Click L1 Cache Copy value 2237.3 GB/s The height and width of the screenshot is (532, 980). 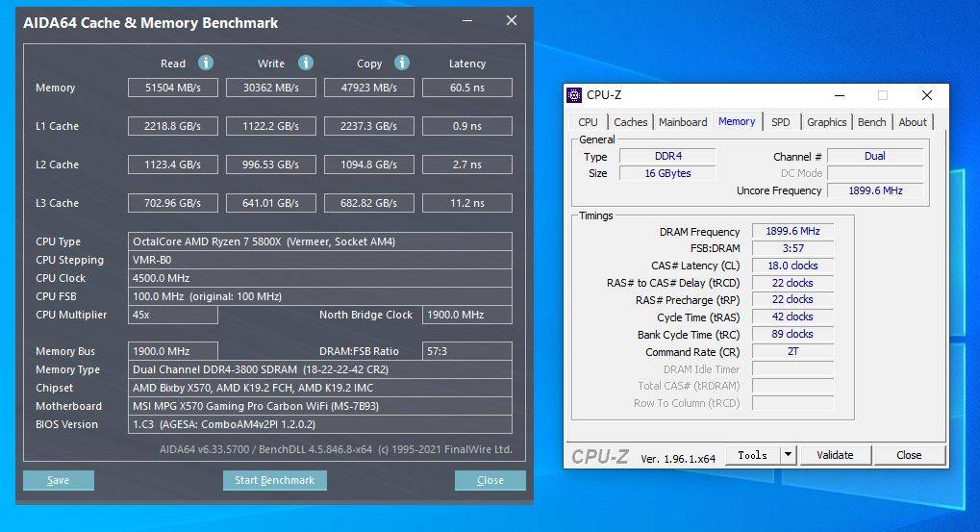click(x=368, y=126)
